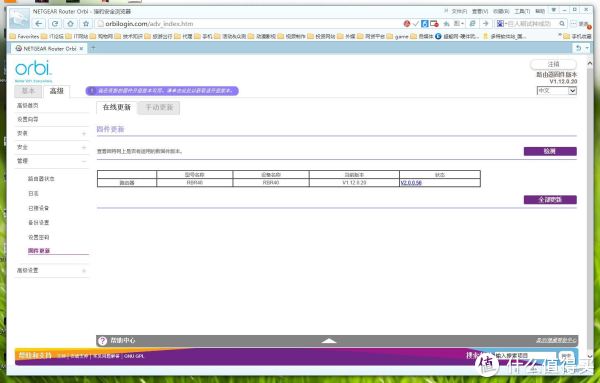The image size is (600, 383).
Task: Go back with the browser back arrow
Action: coord(39,24)
